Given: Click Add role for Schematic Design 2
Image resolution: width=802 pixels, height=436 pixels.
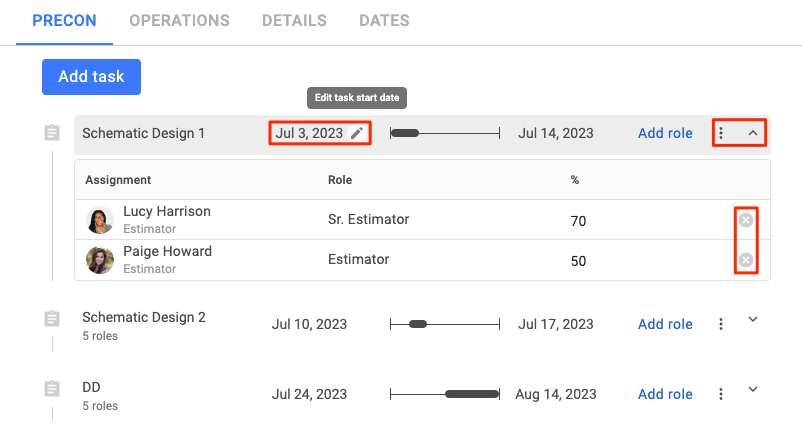Looking at the screenshot, I should pyautogui.click(x=665, y=324).
